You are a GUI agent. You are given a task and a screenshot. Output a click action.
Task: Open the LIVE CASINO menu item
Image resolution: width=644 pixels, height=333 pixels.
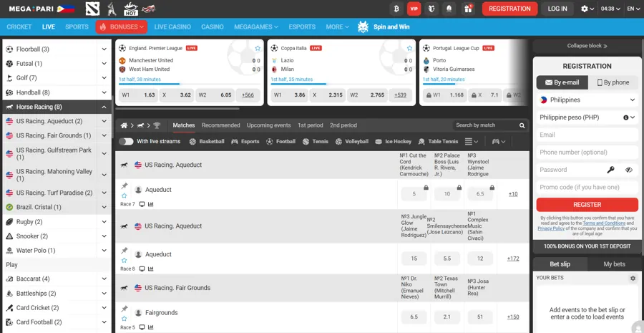172,26
